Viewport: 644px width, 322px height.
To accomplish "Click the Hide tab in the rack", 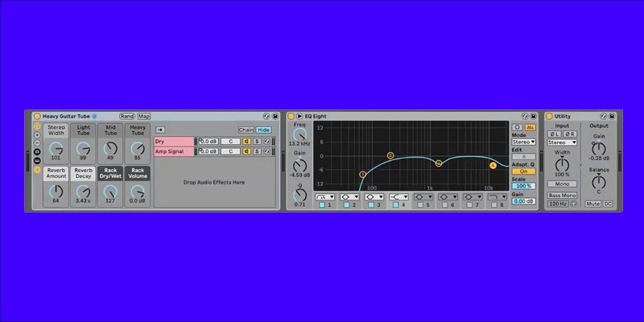I will 263,130.
